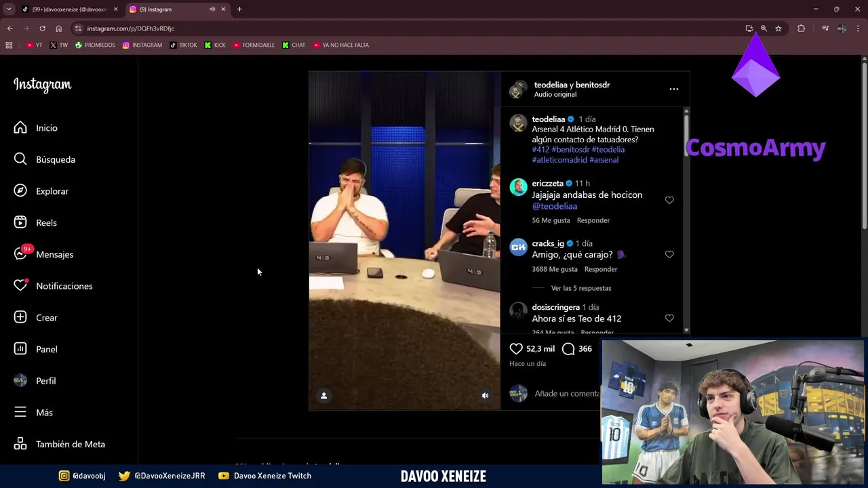
Task: Open post options three dots
Action: 673,89
